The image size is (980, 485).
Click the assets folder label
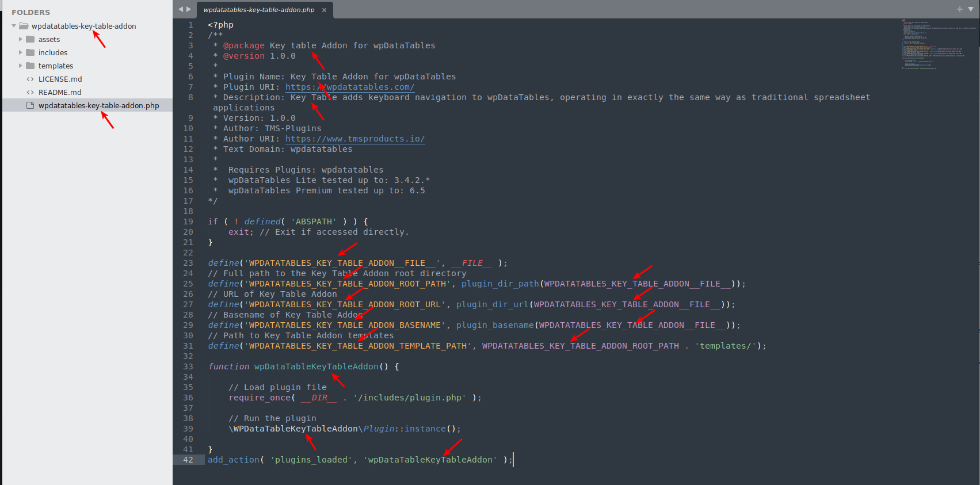[x=49, y=39]
